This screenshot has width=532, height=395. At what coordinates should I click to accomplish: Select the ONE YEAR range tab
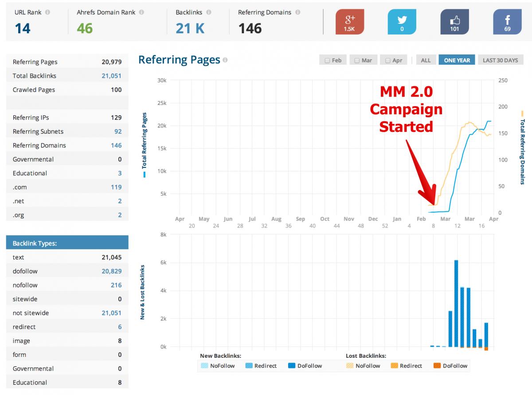click(x=457, y=60)
